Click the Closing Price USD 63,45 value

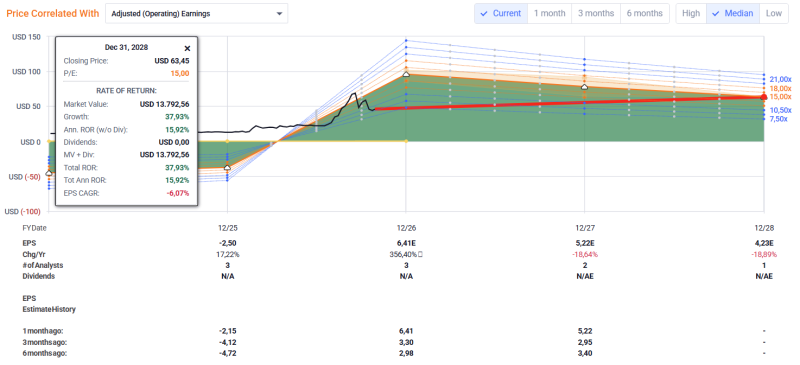(x=172, y=61)
